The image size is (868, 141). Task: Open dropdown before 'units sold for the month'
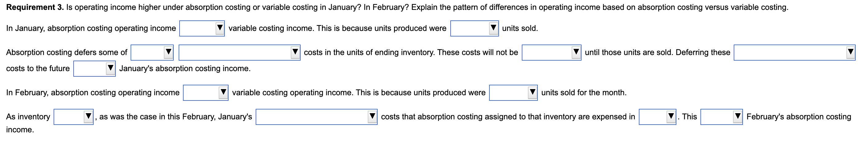point(513,93)
